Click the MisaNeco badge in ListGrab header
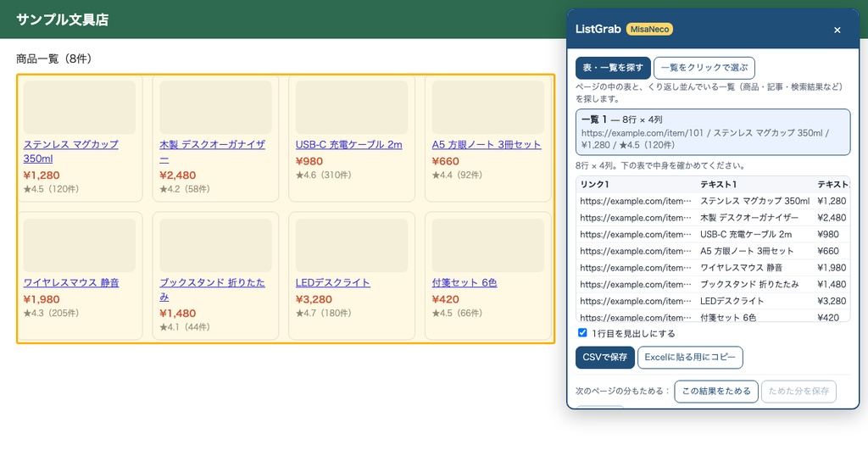The height and width of the screenshot is (467, 868). (x=649, y=30)
